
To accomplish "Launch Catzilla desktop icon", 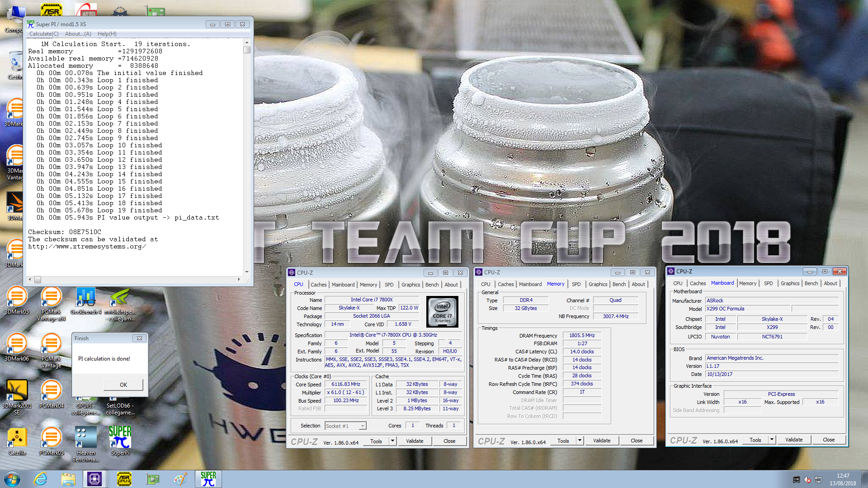I will coord(17,441).
